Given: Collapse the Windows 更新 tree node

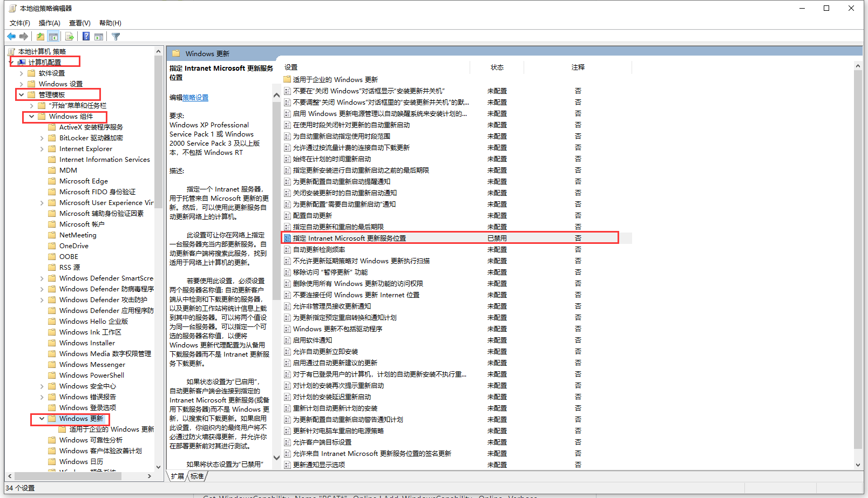Looking at the screenshot, I should [x=42, y=419].
